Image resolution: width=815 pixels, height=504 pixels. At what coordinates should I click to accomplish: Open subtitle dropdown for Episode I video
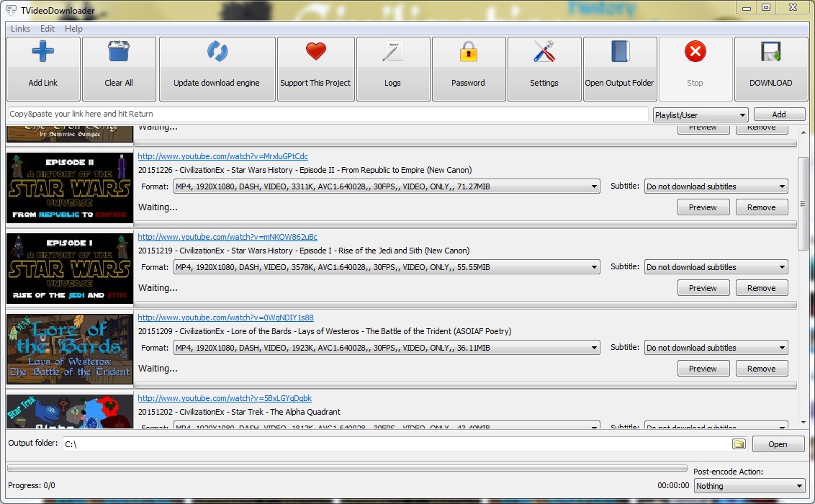716,267
